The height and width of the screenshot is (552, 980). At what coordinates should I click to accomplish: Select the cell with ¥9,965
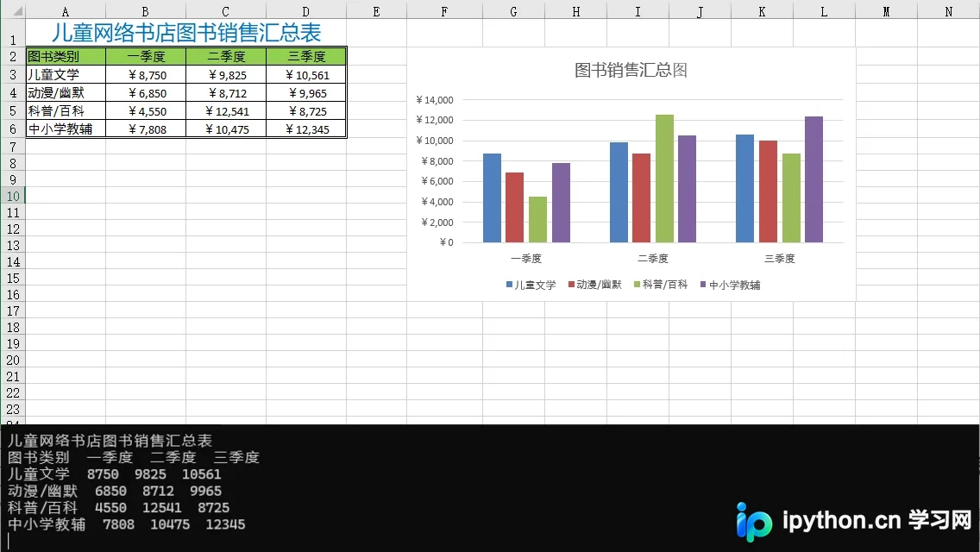(306, 92)
